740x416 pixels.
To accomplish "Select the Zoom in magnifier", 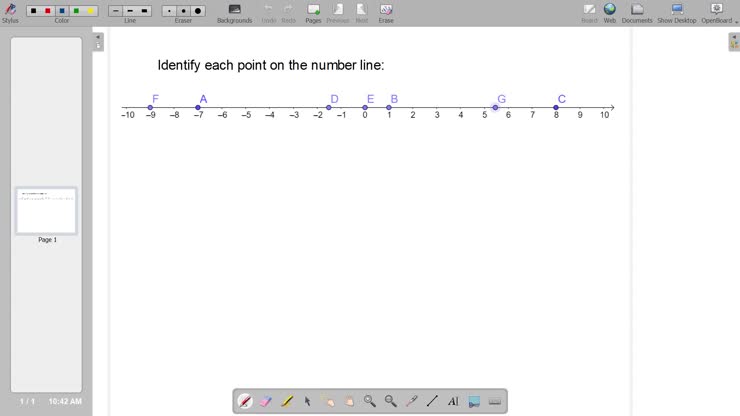I will [370, 401].
